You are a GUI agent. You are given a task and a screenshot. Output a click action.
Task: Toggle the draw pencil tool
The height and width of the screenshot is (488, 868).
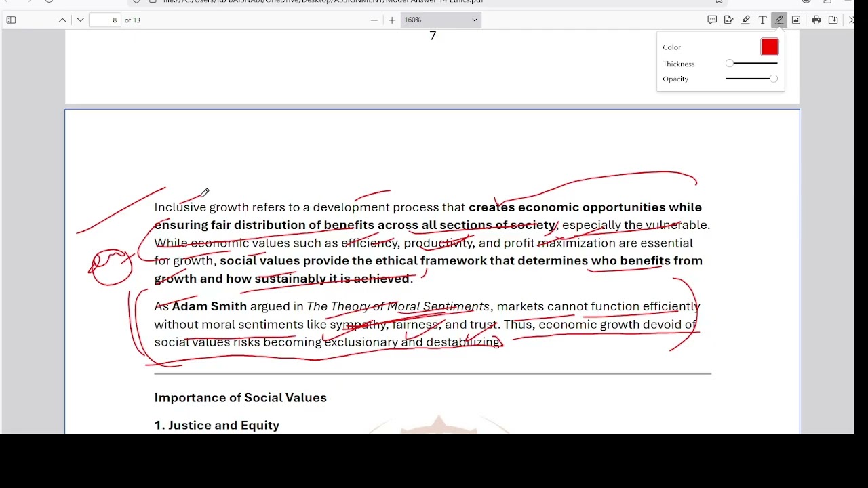(779, 20)
